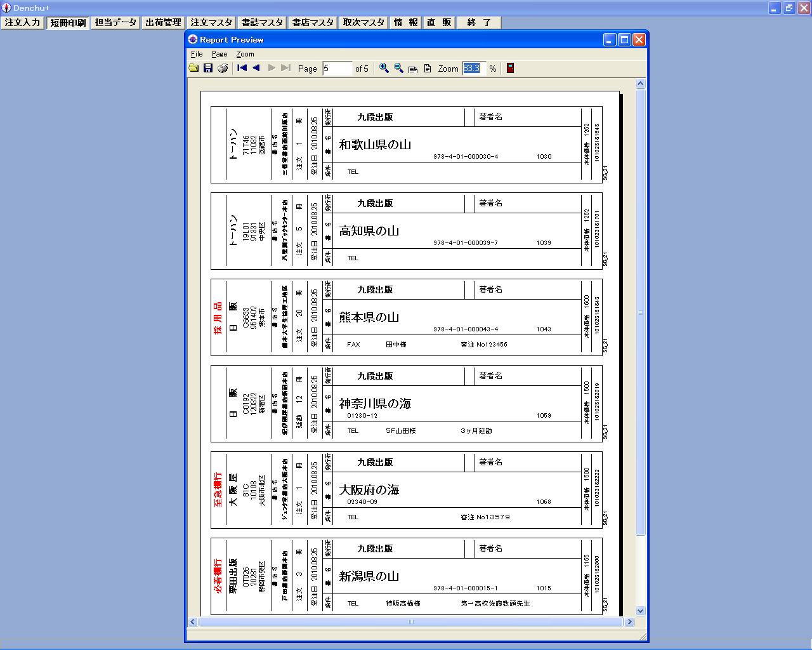Click the Zoom percentage field showing 83.3

[x=473, y=69]
